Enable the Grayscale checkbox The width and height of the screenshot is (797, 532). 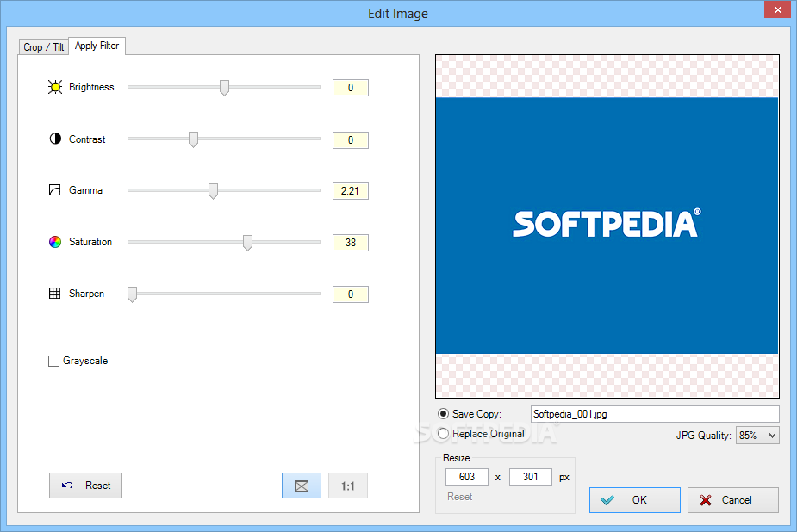pos(54,361)
